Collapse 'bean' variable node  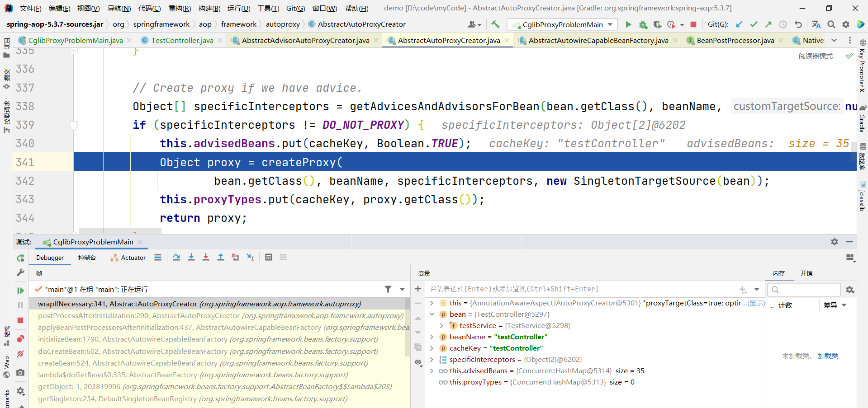432,314
